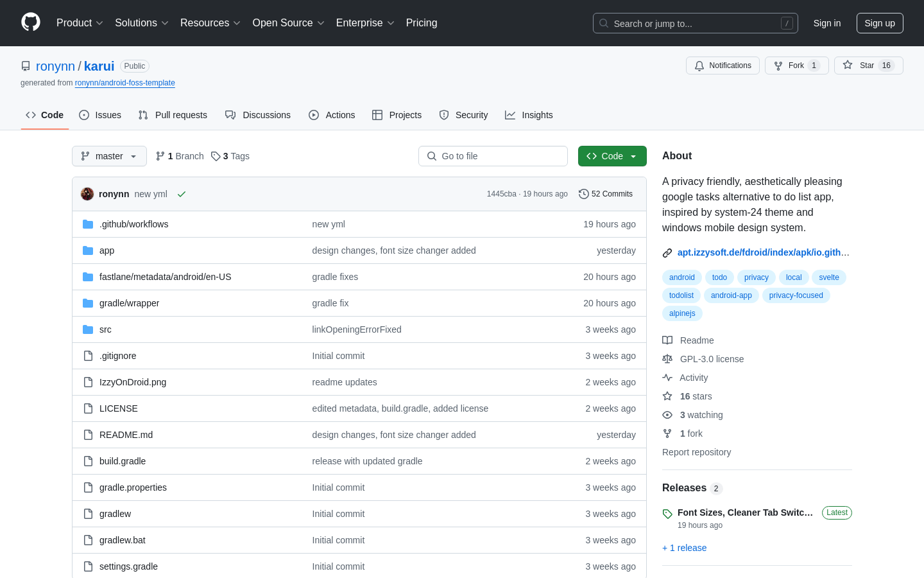
Task: Open the GitHub home logo
Action: point(31,22)
